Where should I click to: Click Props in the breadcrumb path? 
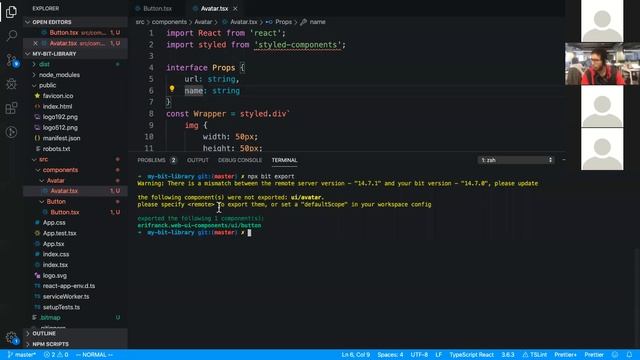coord(283,22)
